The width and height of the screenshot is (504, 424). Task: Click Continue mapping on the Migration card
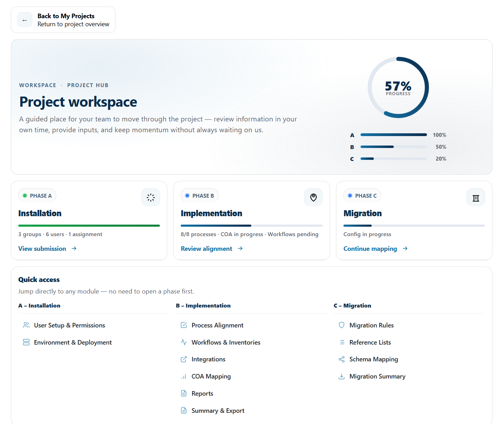(x=370, y=248)
